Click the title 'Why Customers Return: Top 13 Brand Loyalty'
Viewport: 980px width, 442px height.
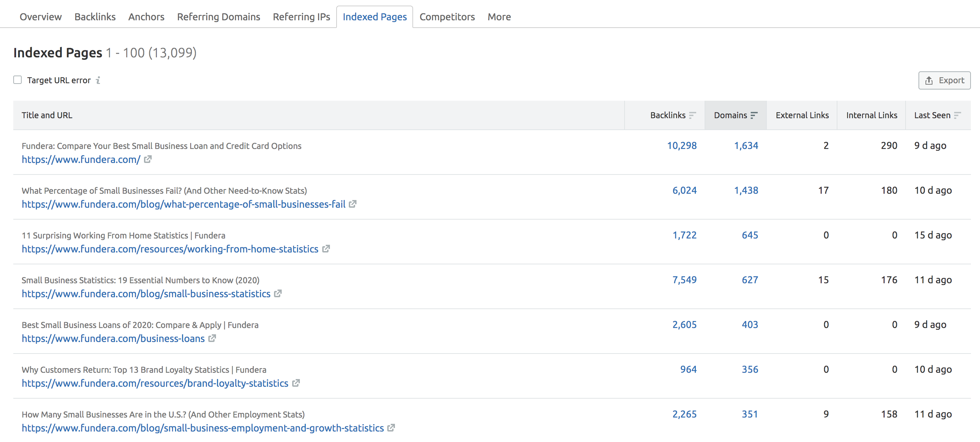coord(144,370)
